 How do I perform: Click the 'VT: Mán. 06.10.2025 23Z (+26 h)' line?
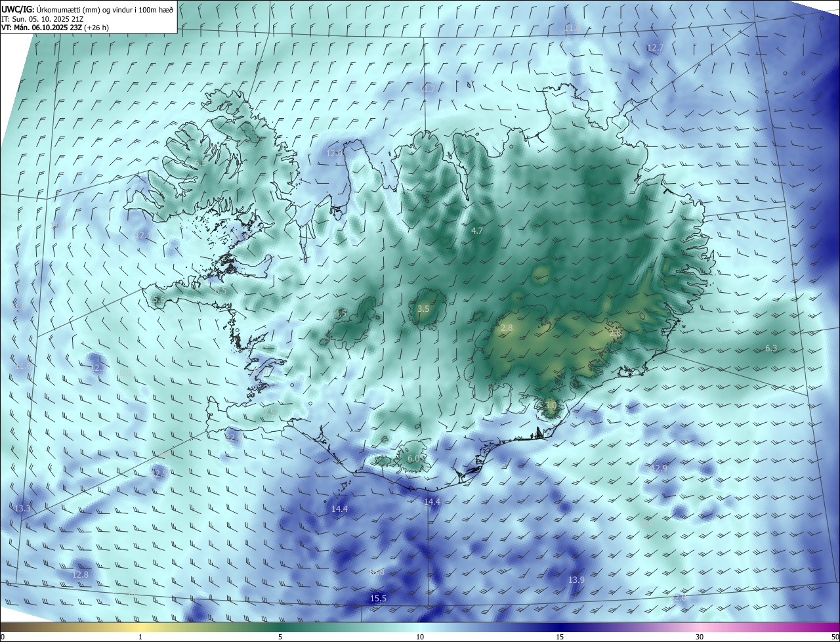pyautogui.click(x=55, y=28)
